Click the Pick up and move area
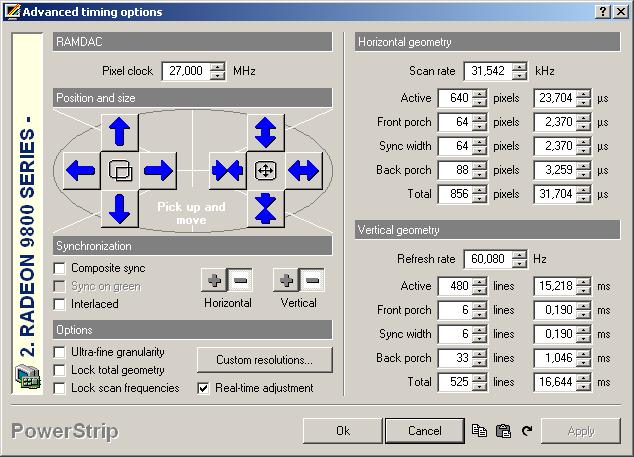 click(191, 213)
